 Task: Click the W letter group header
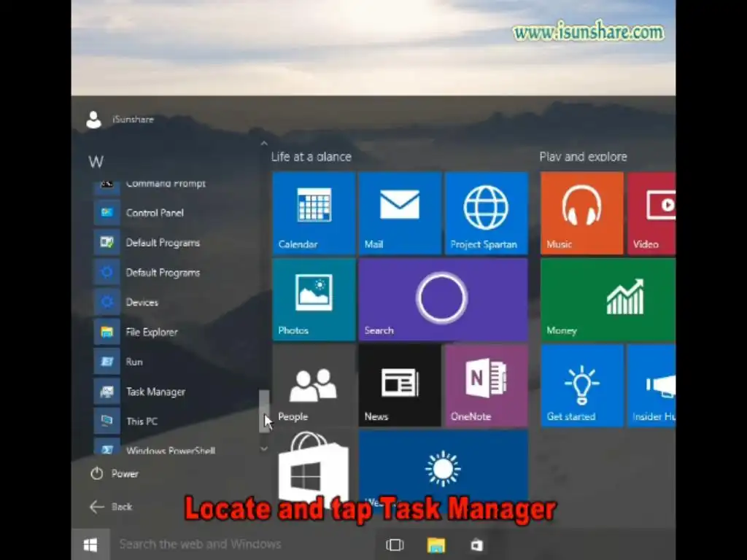[96, 161]
